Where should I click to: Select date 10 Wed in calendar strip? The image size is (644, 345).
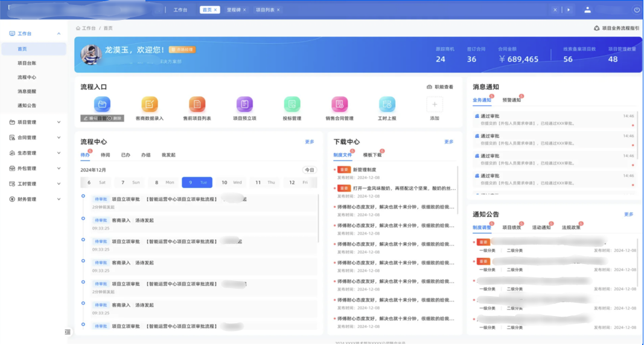[232, 182]
